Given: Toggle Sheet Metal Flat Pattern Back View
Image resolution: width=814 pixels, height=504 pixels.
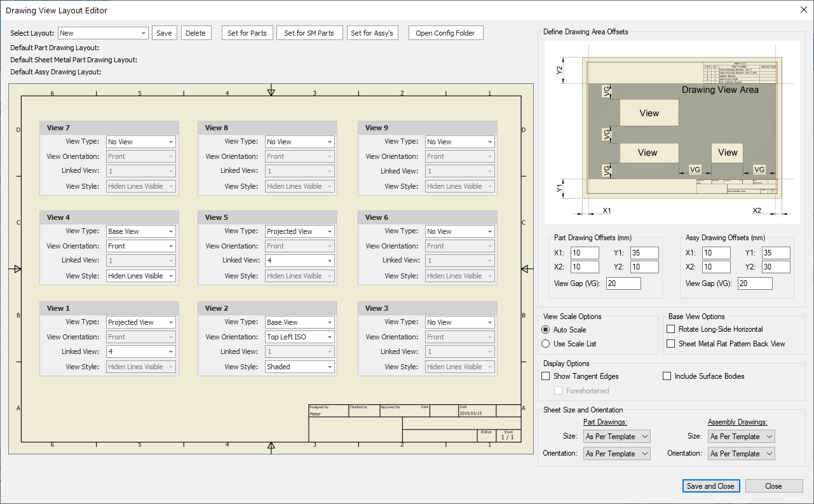Looking at the screenshot, I should pos(671,344).
